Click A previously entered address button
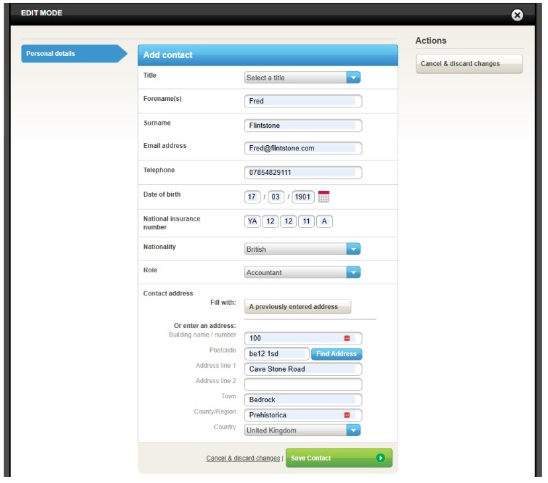548x483 pixels. [297, 307]
